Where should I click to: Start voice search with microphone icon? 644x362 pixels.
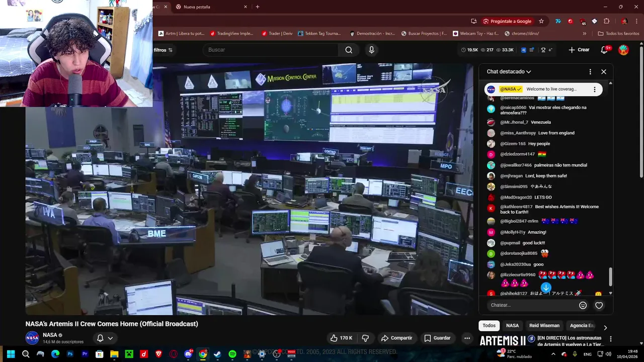[x=371, y=50]
